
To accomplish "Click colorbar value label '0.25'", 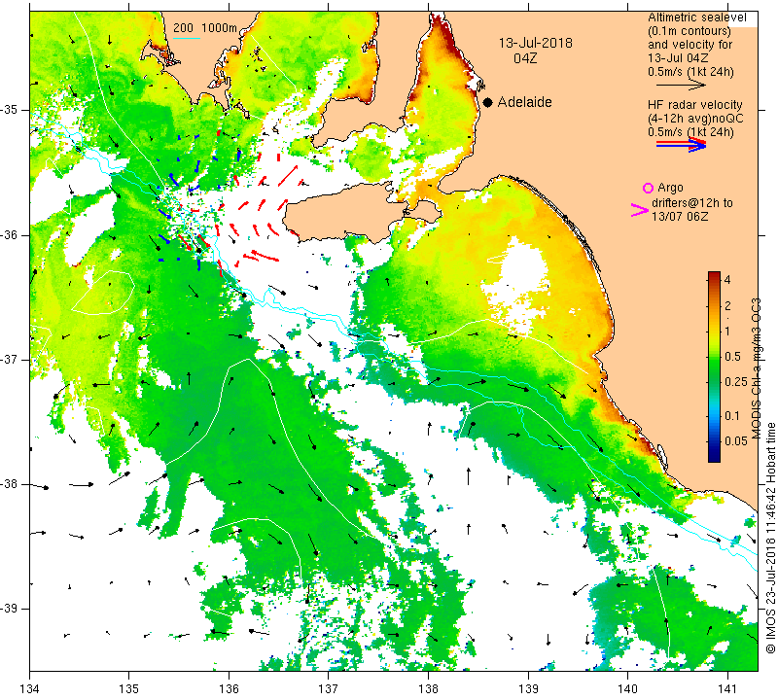I will tap(736, 381).
